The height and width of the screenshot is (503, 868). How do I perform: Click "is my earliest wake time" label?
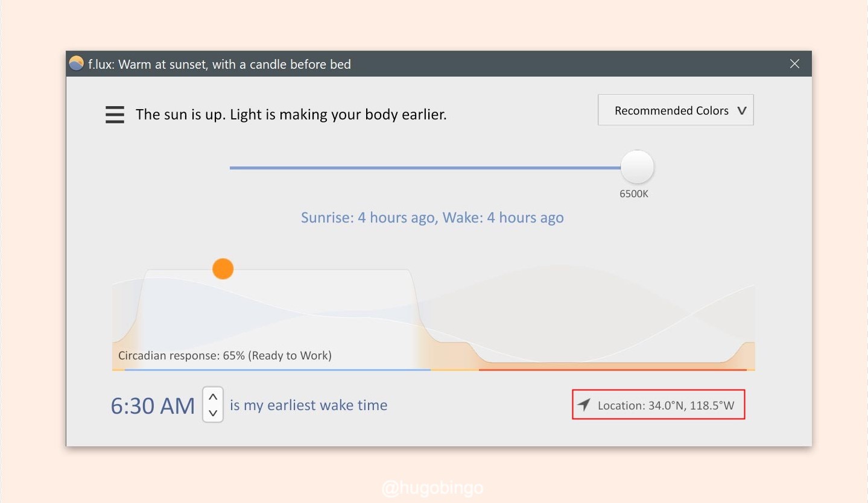click(308, 405)
